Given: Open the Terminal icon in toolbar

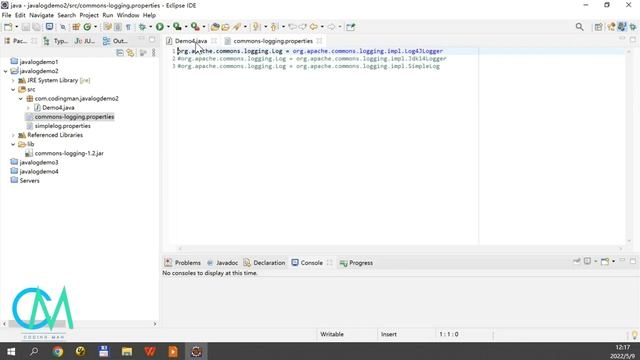Looking at the screenshot, I should pos(49,27).
